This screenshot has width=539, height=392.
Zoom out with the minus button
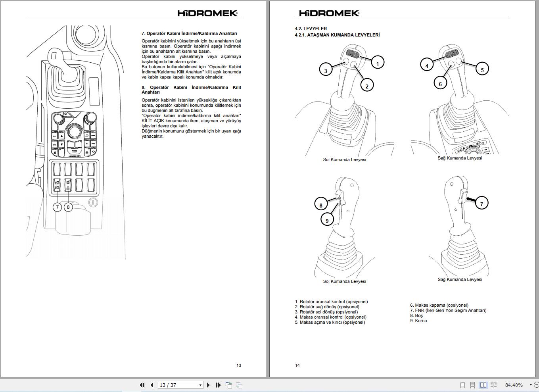click(x=537, y=385)
